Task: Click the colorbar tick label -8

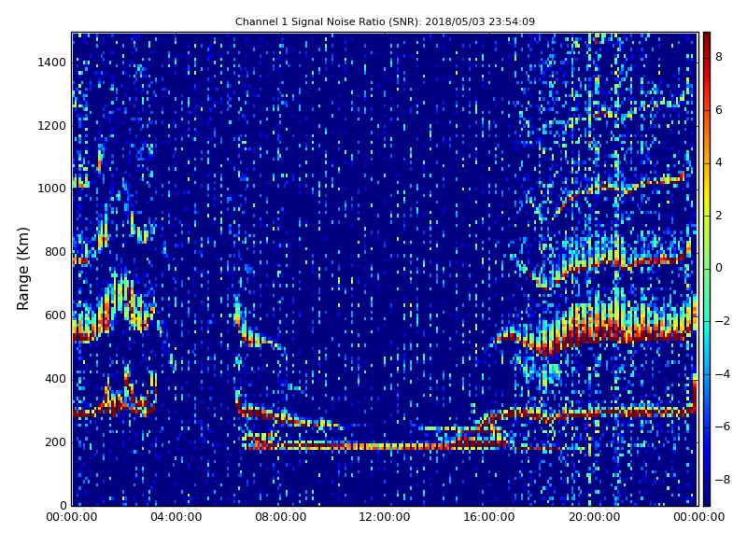Action: click(721, 480)
